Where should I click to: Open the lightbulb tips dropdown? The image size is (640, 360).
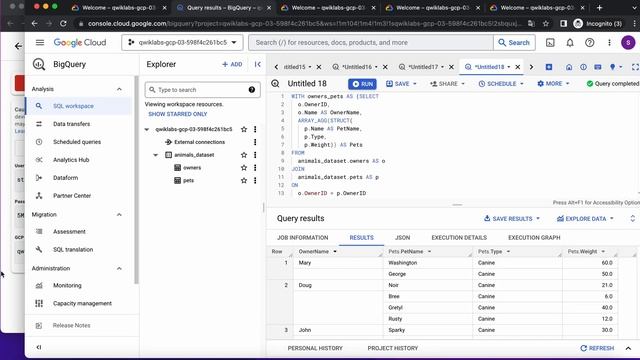[x=616, y=67]
